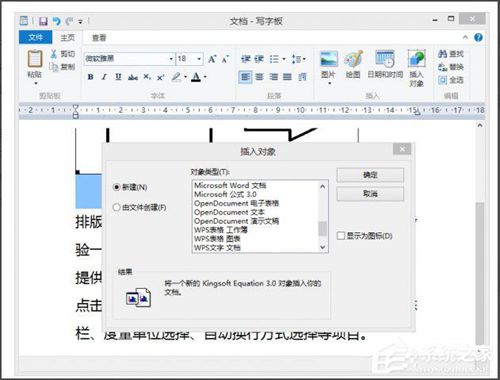This screenshot has width=500, height=380.
Task: Enable the 显示为图标(D) checkbox
Action: pos(341,236)
